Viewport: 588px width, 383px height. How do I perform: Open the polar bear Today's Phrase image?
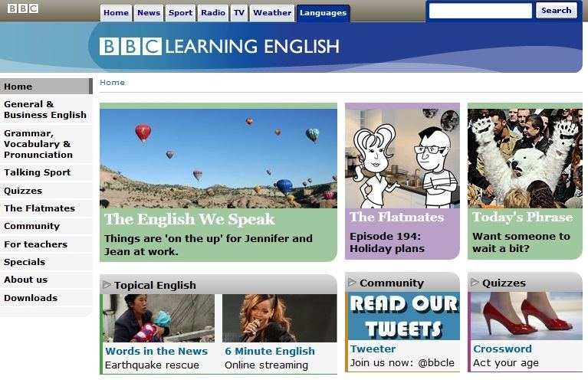tap(525, 158)
